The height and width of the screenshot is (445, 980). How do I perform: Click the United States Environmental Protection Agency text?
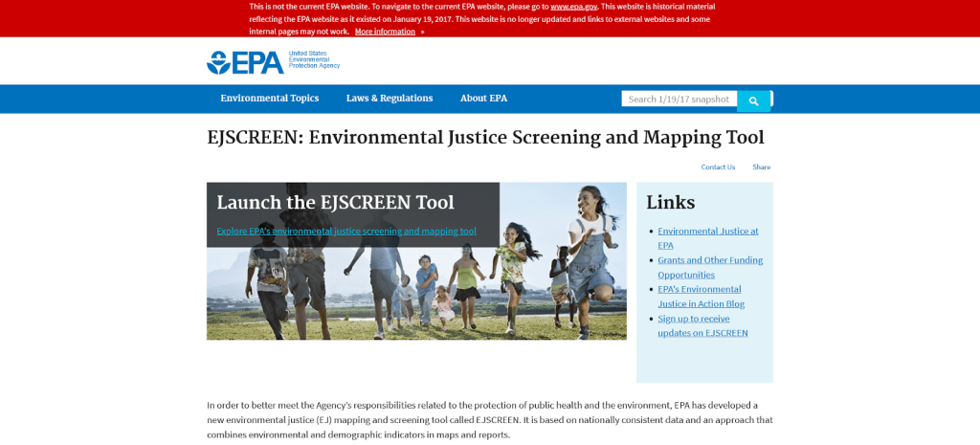314,60
